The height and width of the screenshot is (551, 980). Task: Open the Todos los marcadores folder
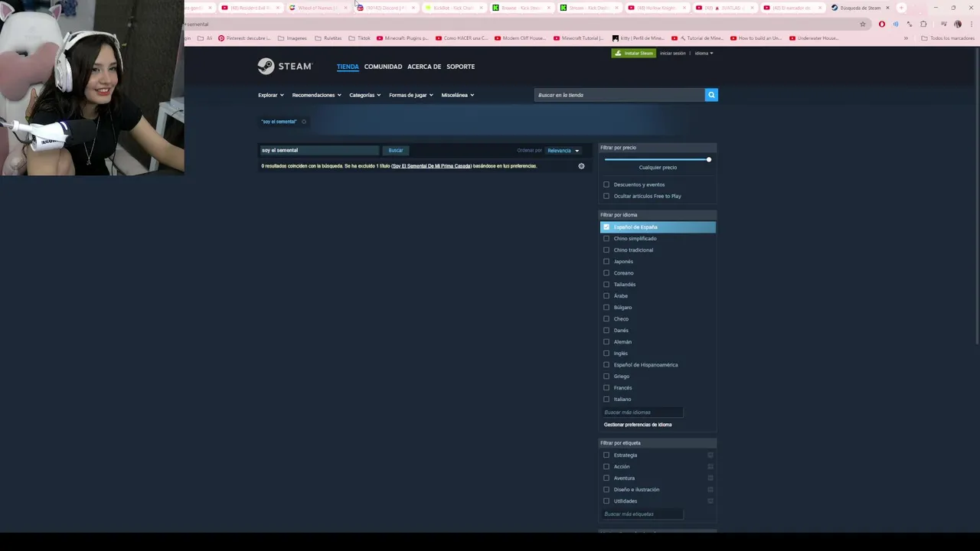click(948, 38)
